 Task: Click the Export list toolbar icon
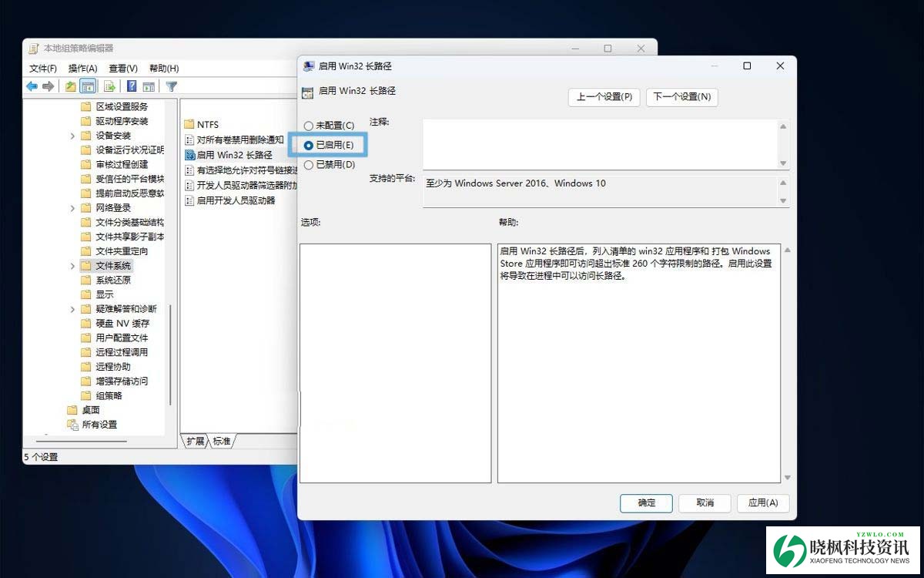[x=109, y=86]
